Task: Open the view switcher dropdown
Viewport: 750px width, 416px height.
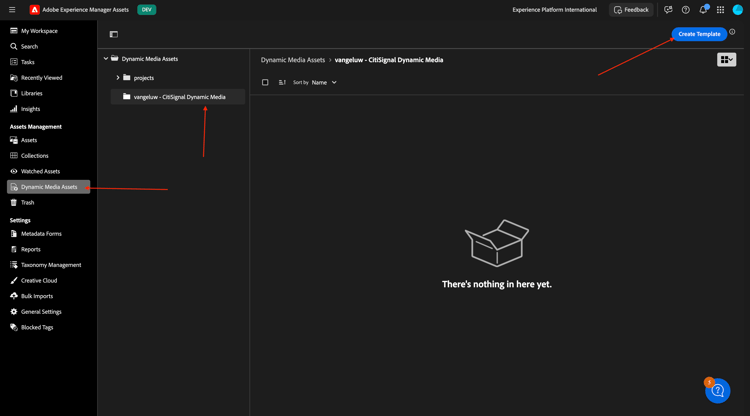Action: pos(726,59)
